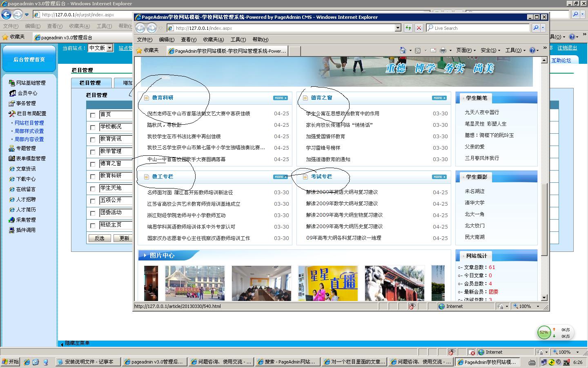Click the MORE icon of 教育科研 section

coord(280,98)
